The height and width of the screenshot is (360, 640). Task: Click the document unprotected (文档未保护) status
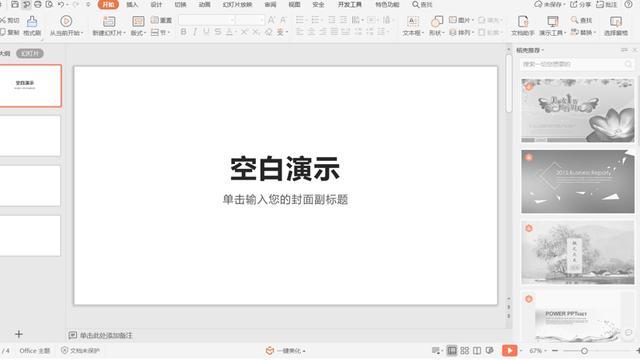point(81,351)
